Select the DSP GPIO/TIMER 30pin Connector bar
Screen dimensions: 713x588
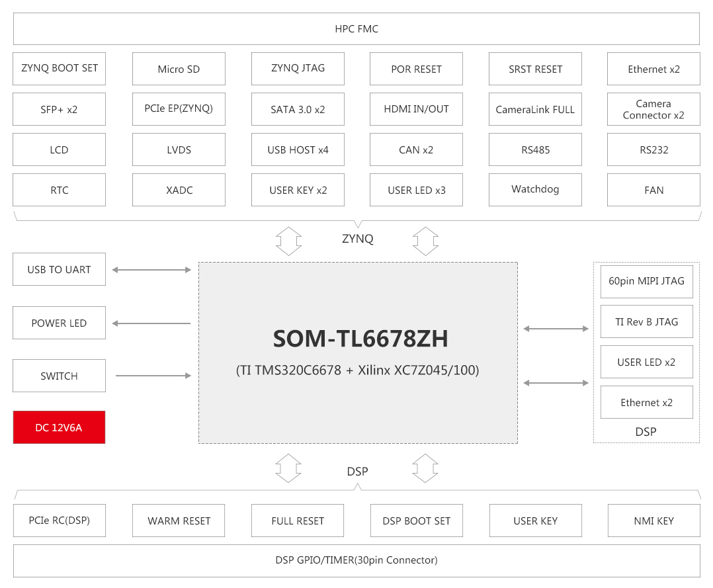point(356,560)
